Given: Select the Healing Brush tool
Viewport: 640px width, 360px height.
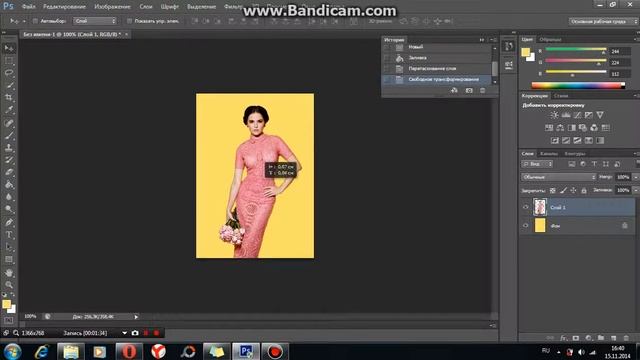Looking at the screenshot, I should coord(9,123).
